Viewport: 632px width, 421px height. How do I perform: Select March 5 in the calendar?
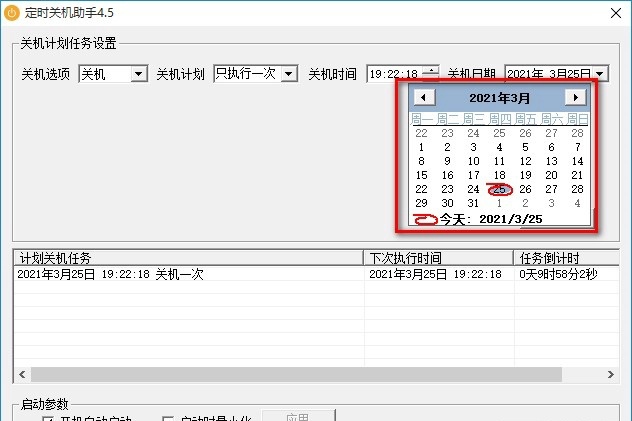pos(525,147)
